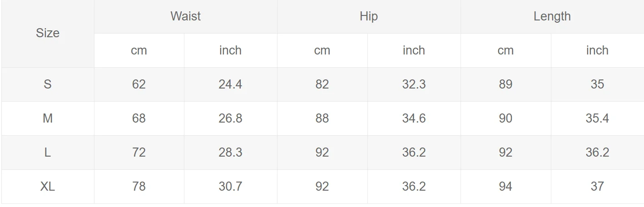644x207 pixels.
Task: Select waist 78 cm in XL row
Action: [x=139, y=187]
